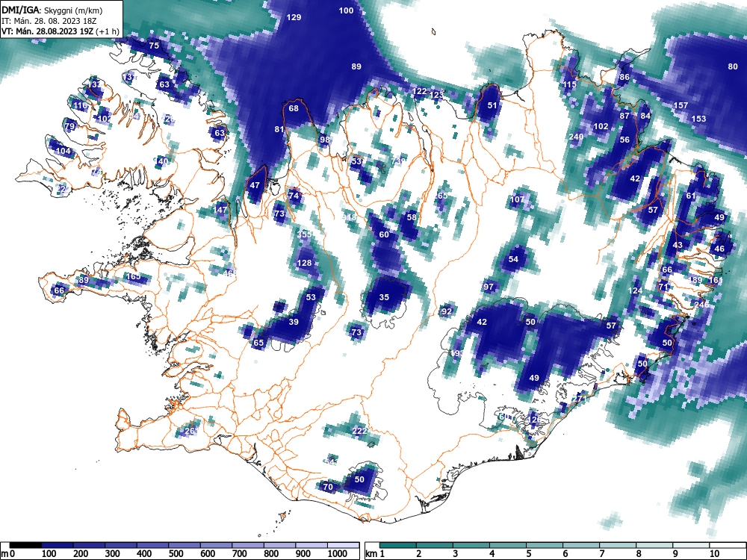The image size is (747, 560).
Task: Click the visibility value 116 in Westfjords
Action: pyautogui.click(x=81, y=106)
